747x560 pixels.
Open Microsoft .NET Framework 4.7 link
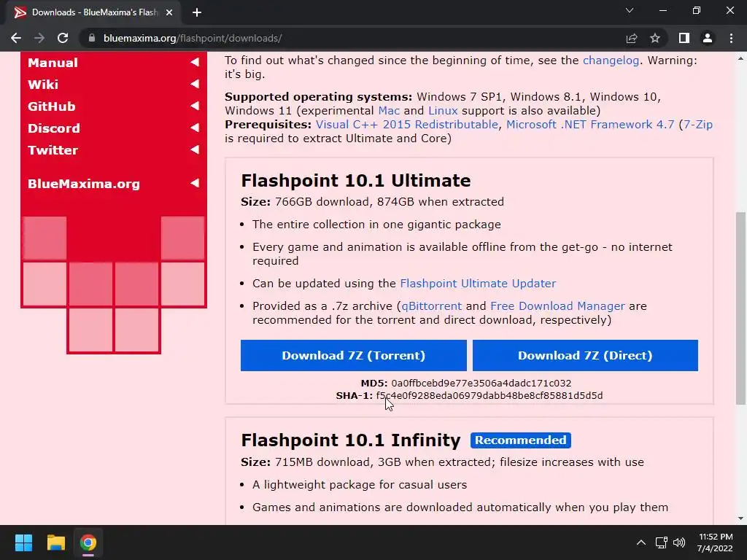click(x=590, y=124)
